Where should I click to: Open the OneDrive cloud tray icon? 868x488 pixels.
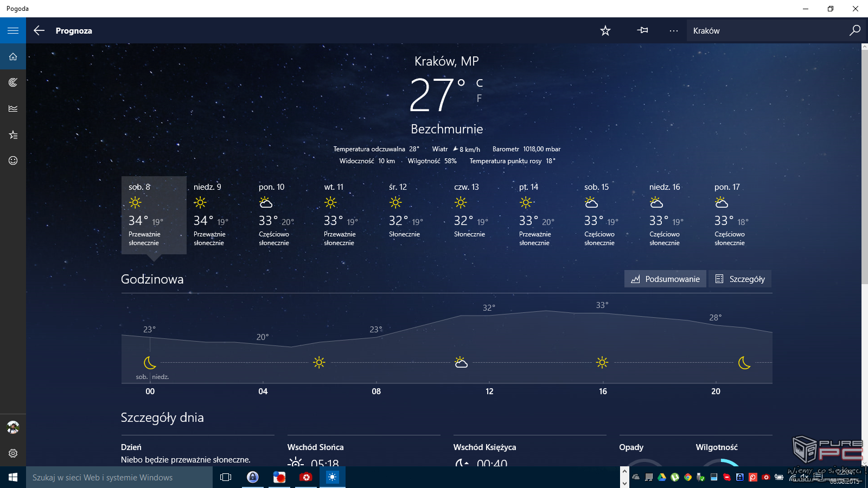pos(636,477)
